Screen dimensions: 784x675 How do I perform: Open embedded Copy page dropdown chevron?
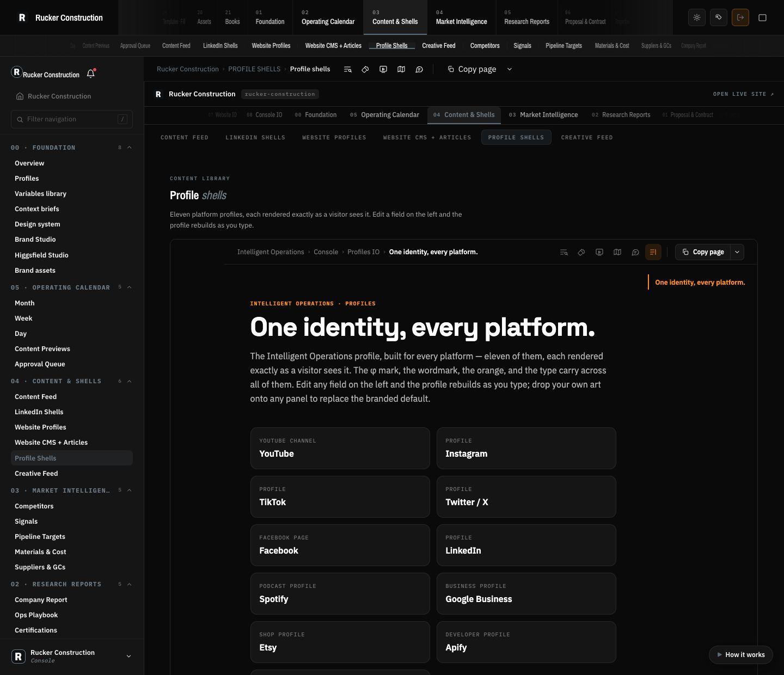(x=737, y=252)
